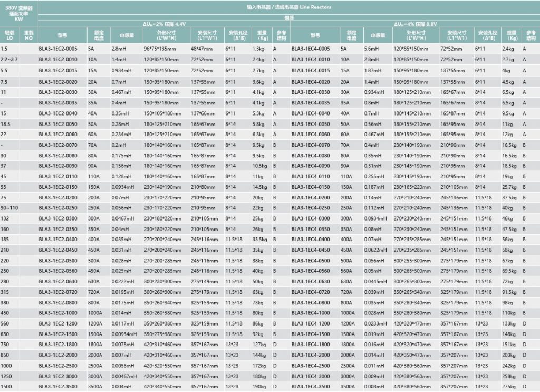Click model BLA3-1EC4-0040
This screenshot has height=392, width=540.
click(x=310, y=113)
